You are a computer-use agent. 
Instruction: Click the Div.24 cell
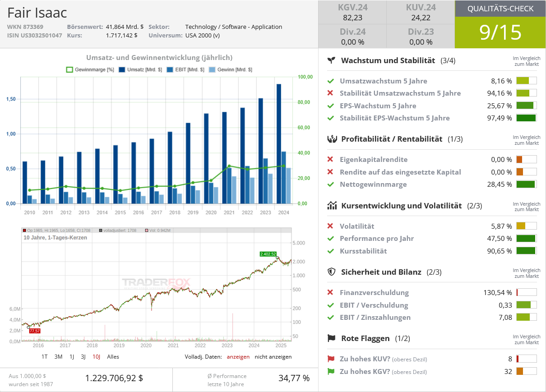tap(352, 36)
